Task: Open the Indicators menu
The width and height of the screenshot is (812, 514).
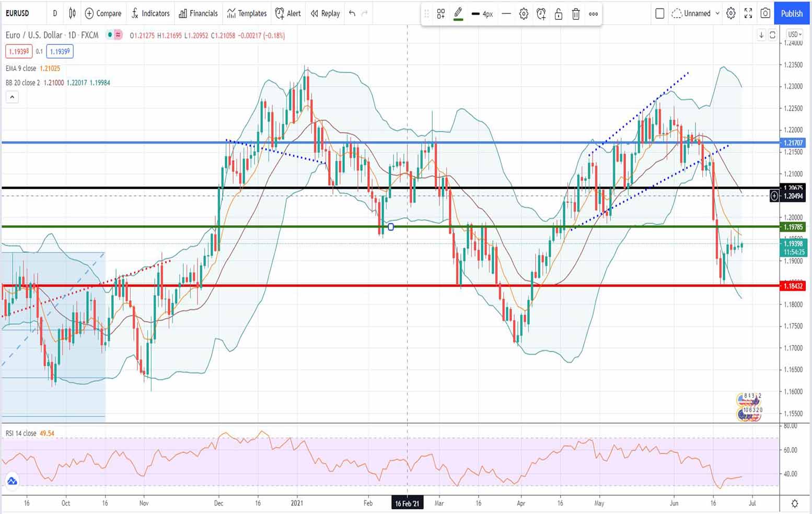Action: pos(150,13)
